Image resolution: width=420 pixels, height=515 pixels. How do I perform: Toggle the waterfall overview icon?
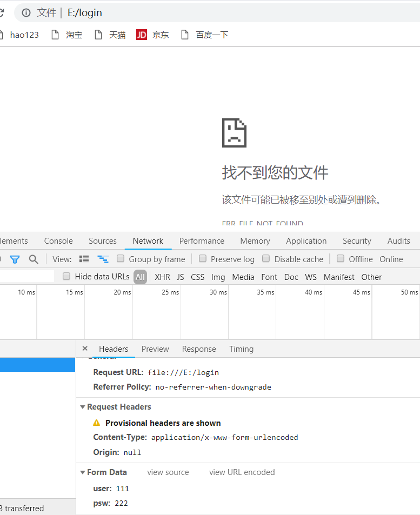[x=103, y=259]
